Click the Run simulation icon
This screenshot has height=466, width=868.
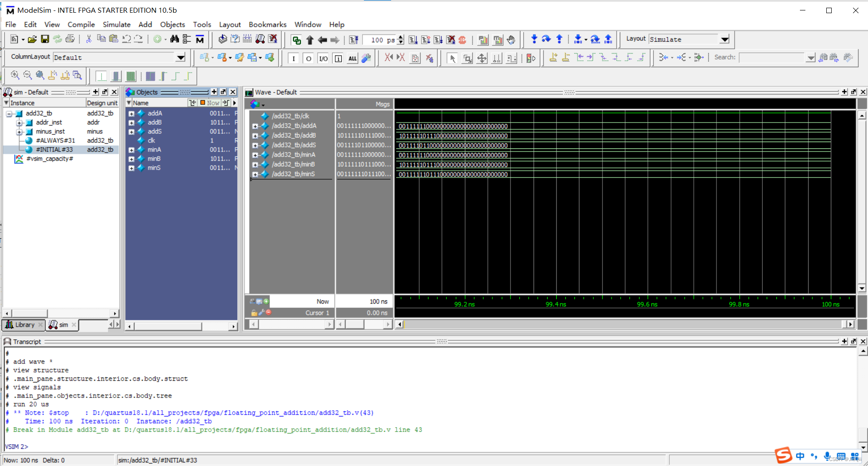pos(413,40)
